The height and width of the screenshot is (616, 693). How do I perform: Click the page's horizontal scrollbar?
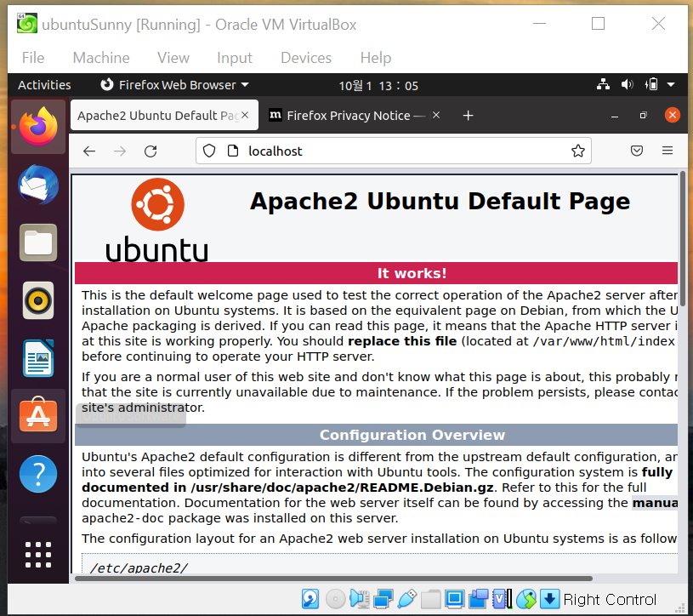point(333,579)
